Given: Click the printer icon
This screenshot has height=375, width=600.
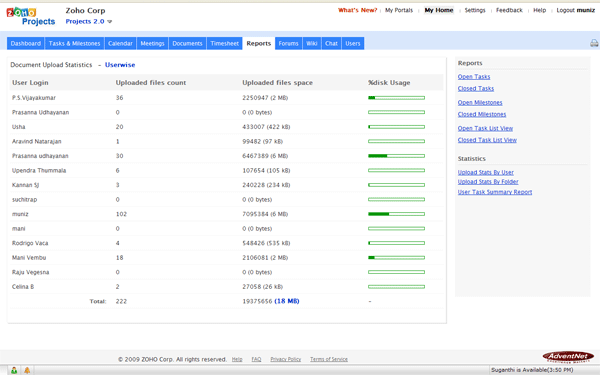Looking at the screenshot, I should pyautogui.click(x=594, y=43).
